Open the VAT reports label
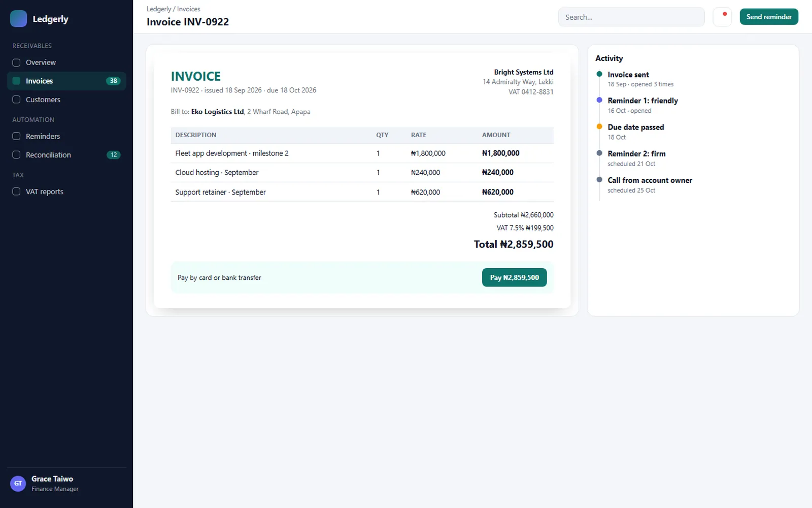 (x=45, y=192)
